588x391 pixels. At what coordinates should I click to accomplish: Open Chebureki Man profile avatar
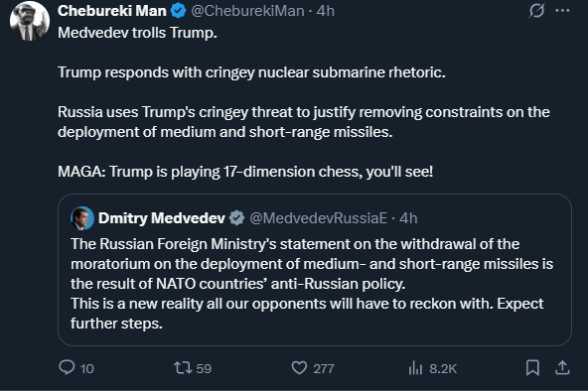tap(30, 21)
